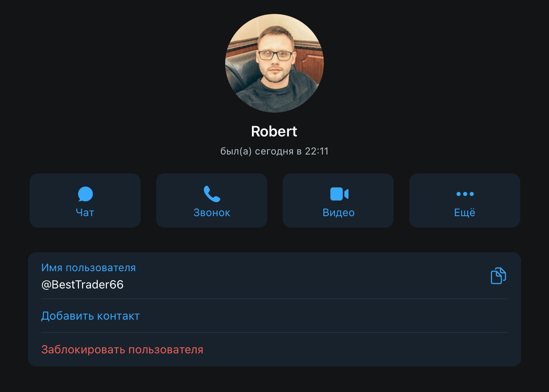Click the @BestTrader66 username

pos(82,285)
